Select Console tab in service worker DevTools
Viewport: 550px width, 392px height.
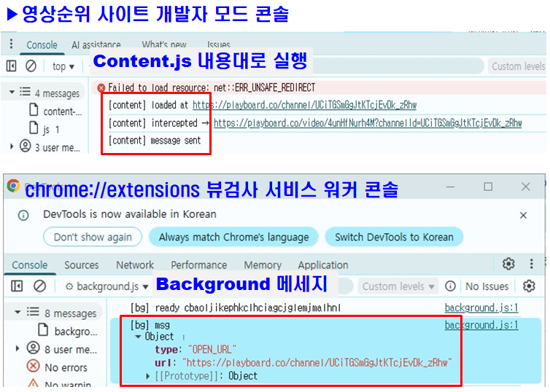pos(30,264)
